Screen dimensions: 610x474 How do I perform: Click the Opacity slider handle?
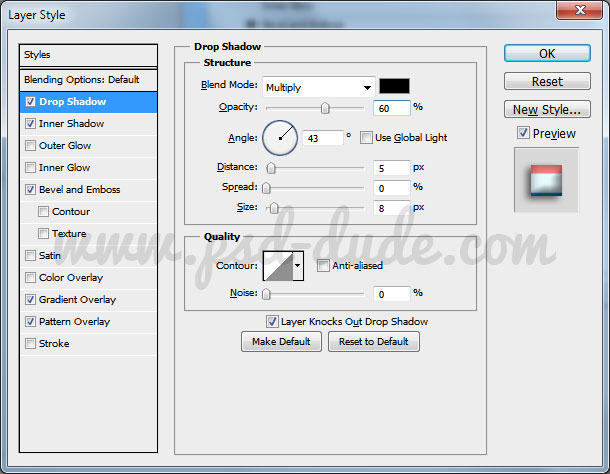click(325, 108)
